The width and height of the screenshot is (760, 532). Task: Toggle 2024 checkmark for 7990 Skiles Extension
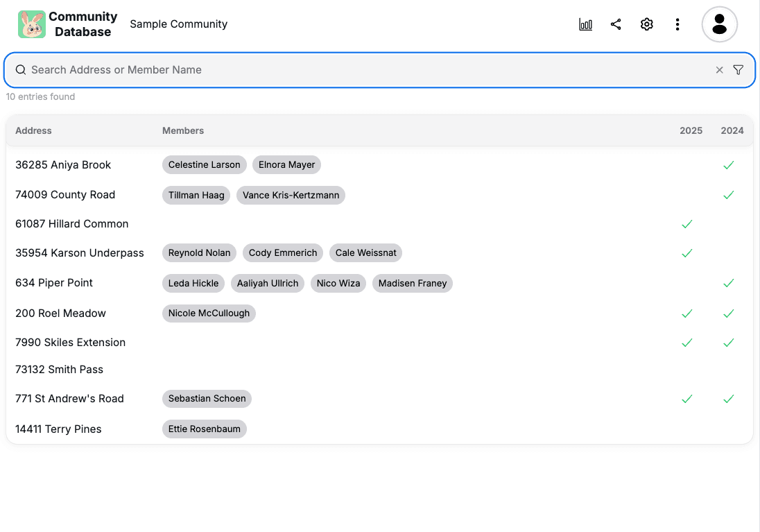(729, 343)
